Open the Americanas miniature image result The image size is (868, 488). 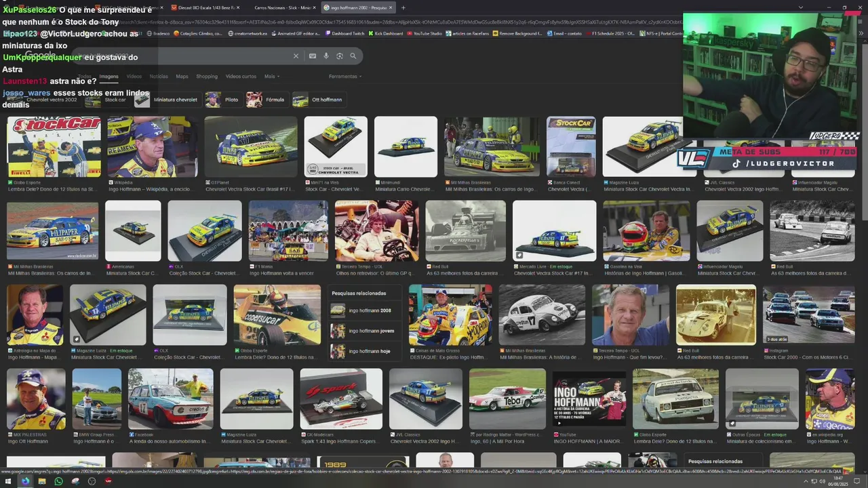coord(133,231)
